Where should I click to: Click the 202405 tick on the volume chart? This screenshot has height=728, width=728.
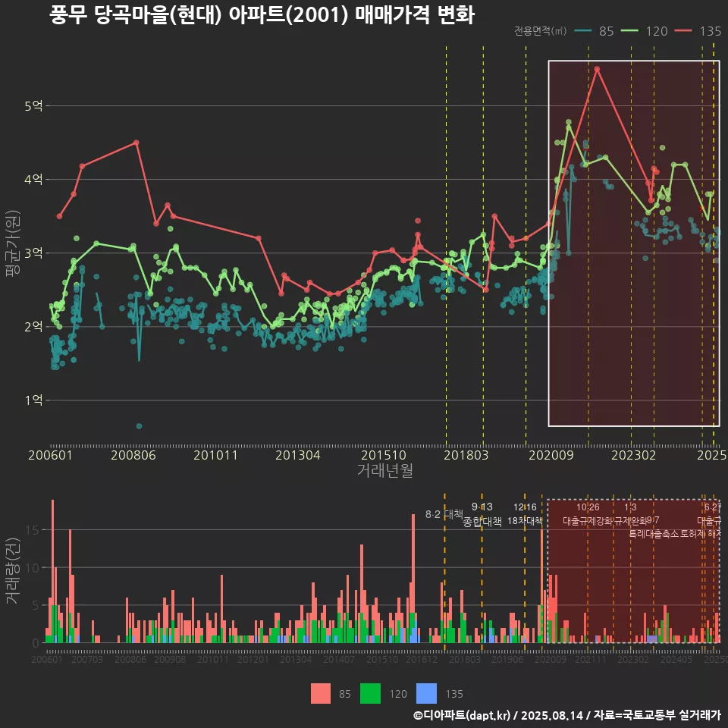[x=676, y=659]
